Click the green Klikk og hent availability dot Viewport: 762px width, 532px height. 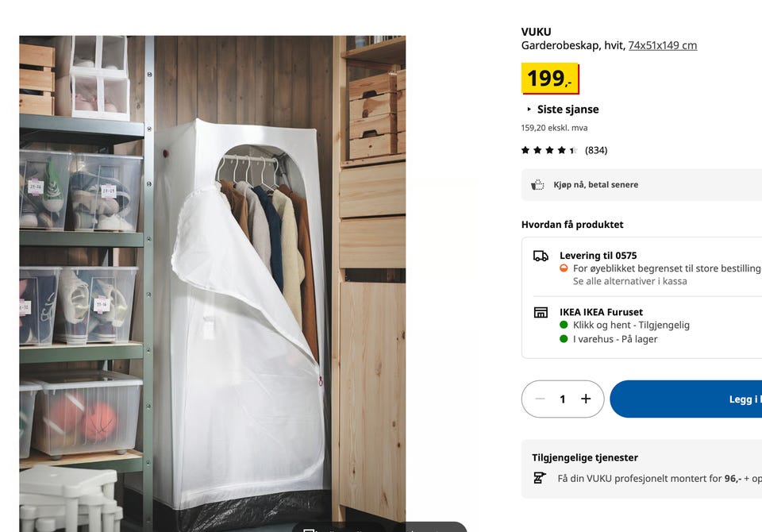tap(564, 325)
